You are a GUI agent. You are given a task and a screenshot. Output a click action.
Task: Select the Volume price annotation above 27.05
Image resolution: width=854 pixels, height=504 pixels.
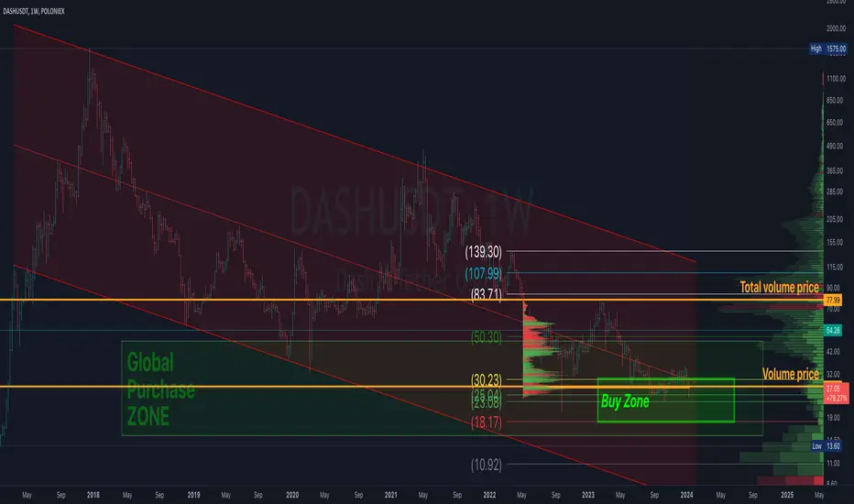790,374
